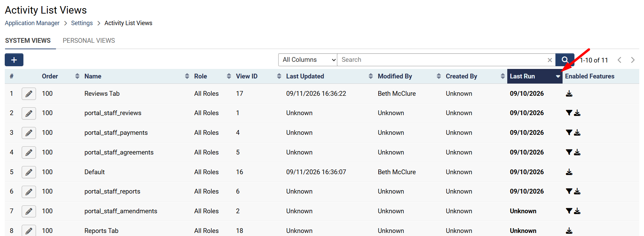Click Beth McClure in Default row
Viewport: 644px width, 236px height.
click(x=397, y=172)
